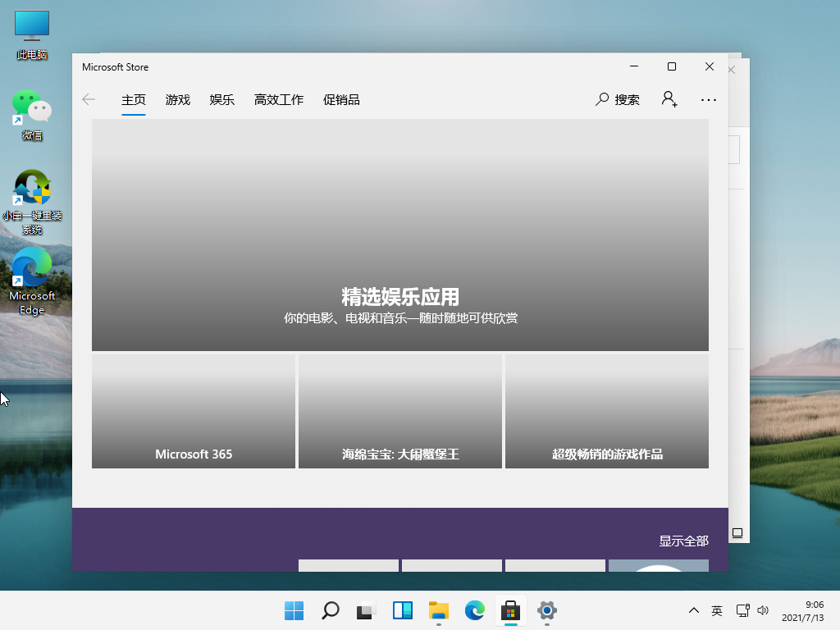Open Settings from the taskbar
Viewport: 840px width, 630px height.
tap(546, 611)
